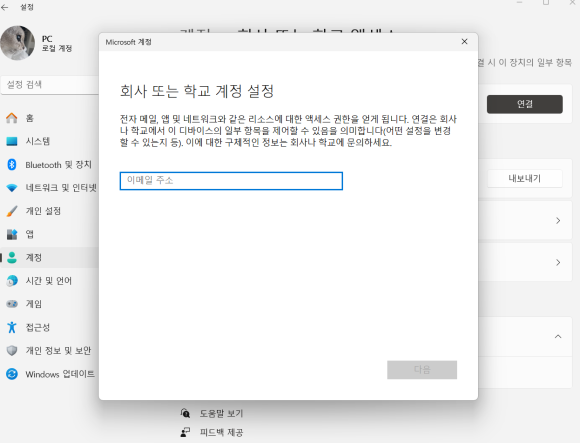Close the Microsoft 계정 dialog
The height and width of the screenshot is (443, 580).
pos(465,42)
